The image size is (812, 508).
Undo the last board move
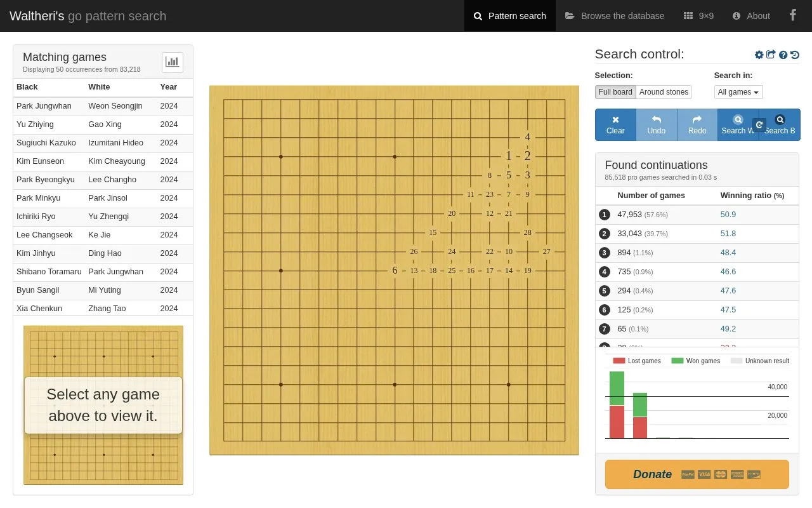click(x=657, y=124)
